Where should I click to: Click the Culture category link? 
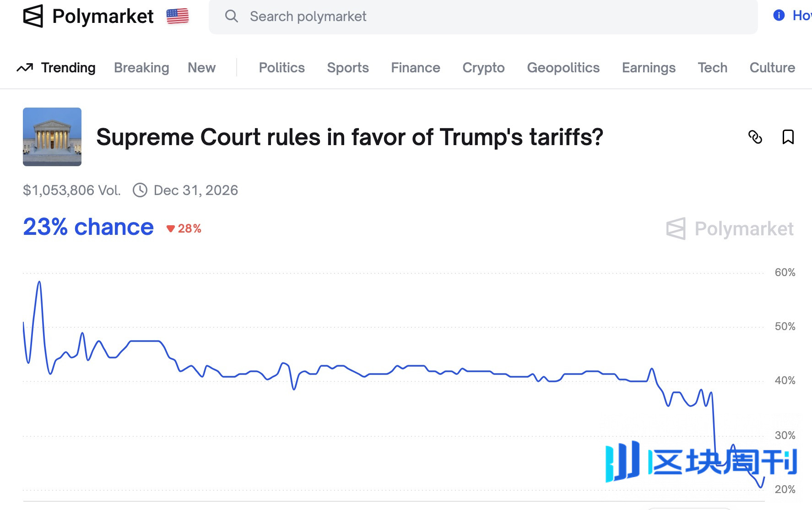[x=772, y=68]
